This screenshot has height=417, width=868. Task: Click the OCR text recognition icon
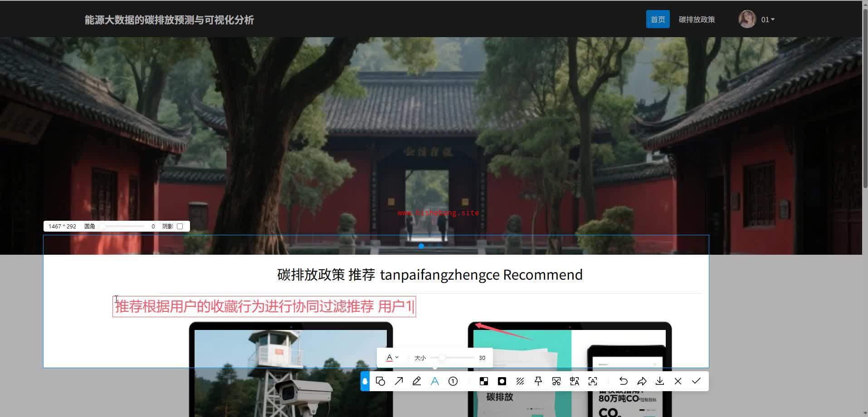coord(593,381)
